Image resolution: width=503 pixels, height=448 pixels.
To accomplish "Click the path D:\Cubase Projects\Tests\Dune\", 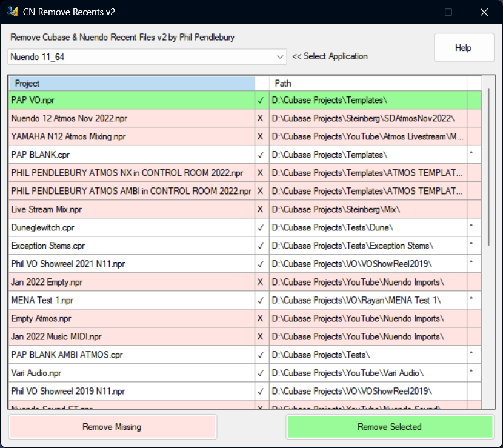I will pos(332,227).
